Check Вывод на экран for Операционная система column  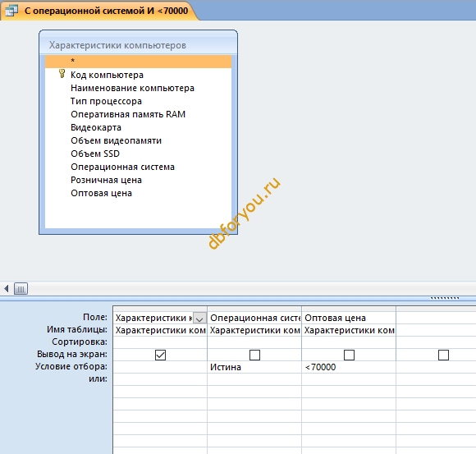click(254, 355)
